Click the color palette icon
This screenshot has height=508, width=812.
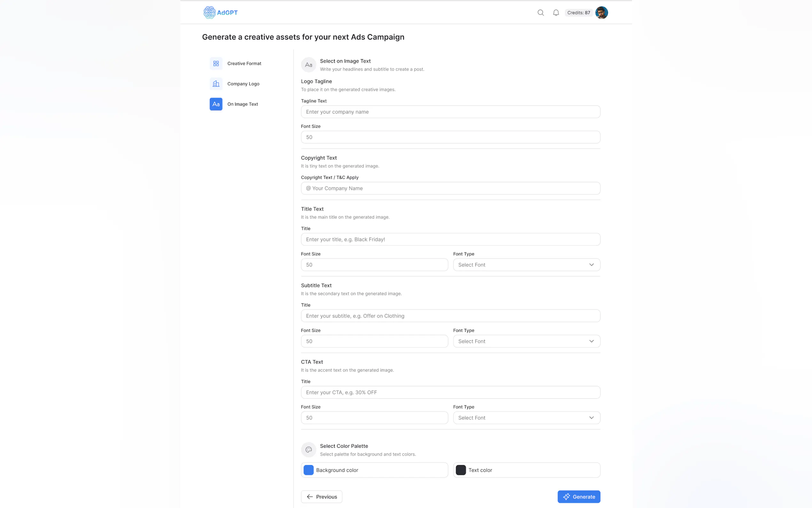tap(308, 449)
